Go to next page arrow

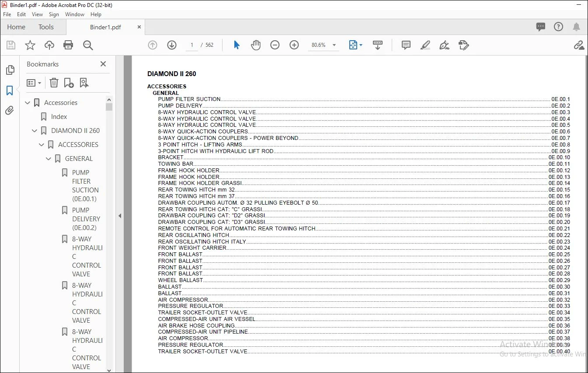pos(172,45)
